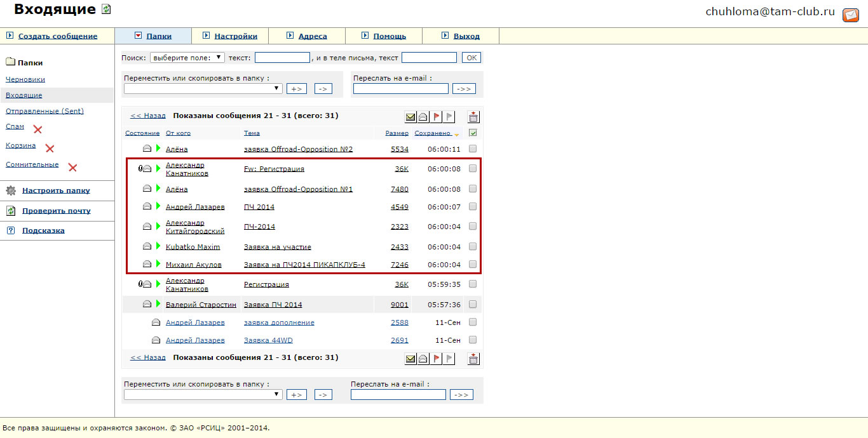Click the red flag icon above the message list
868x438 pixels.
[x=437, y=117]
